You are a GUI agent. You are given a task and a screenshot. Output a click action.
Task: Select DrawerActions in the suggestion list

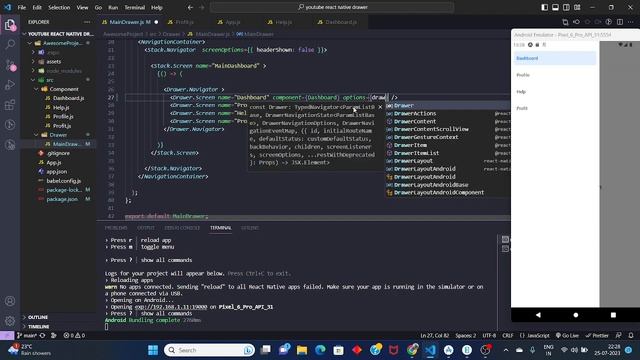[447, 113]
